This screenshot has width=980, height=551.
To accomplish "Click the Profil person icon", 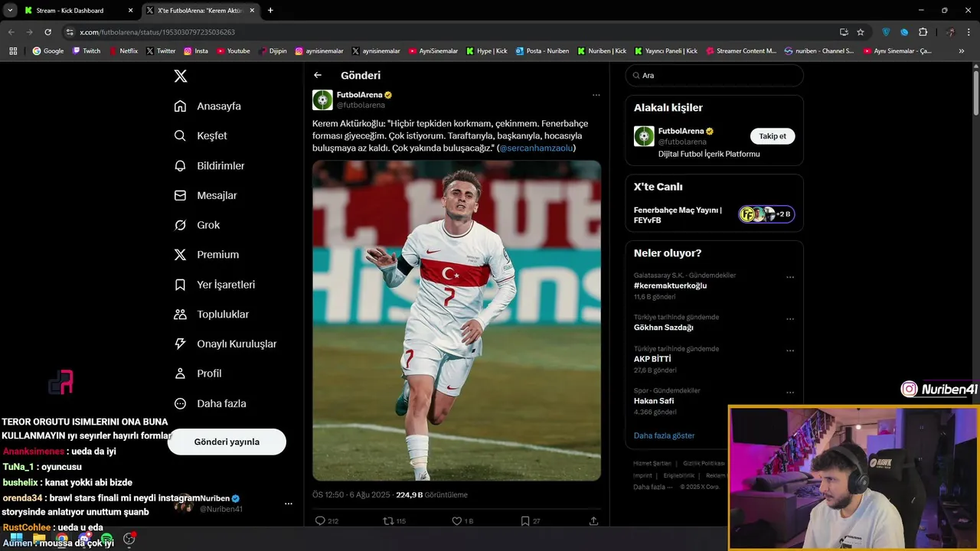I will tap(180, 373).
